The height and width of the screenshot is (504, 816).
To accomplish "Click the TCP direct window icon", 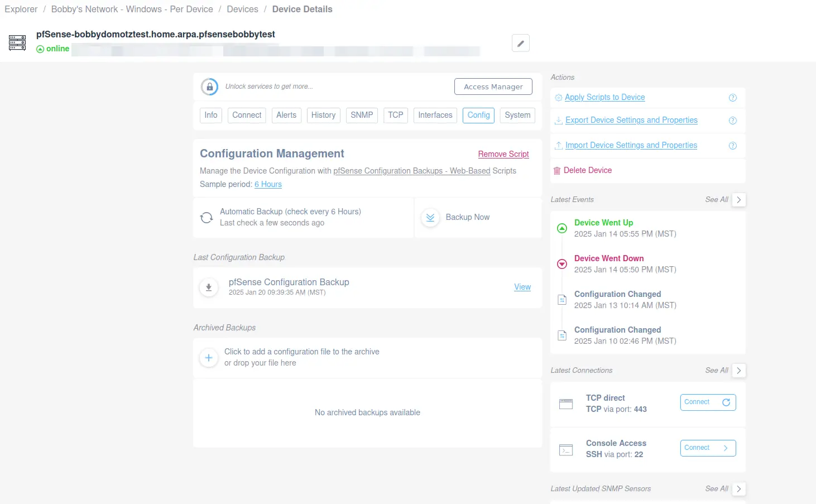I will pyautogui.click(x=566, y=404).
